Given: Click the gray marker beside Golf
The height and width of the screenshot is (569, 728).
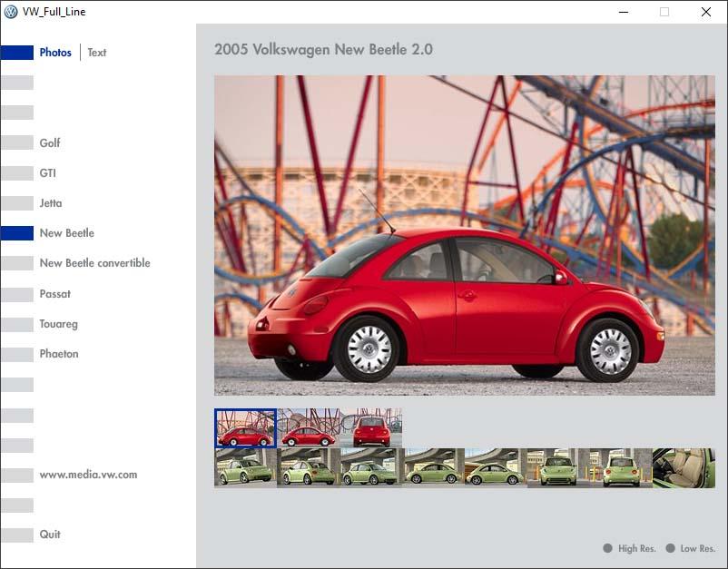Looking at the screenshot, I should coord(17,142).
